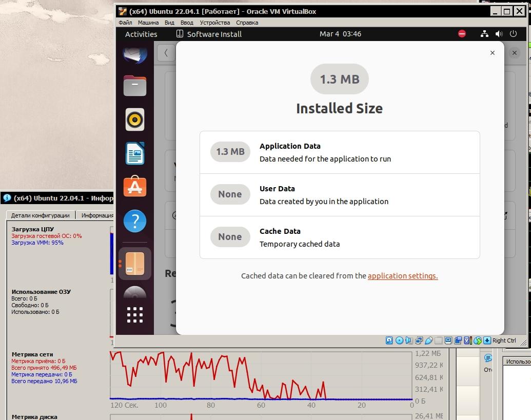Go back with the arrow button in Software Install
This screenshot has height=420, width=531.
tap(166, 53)
